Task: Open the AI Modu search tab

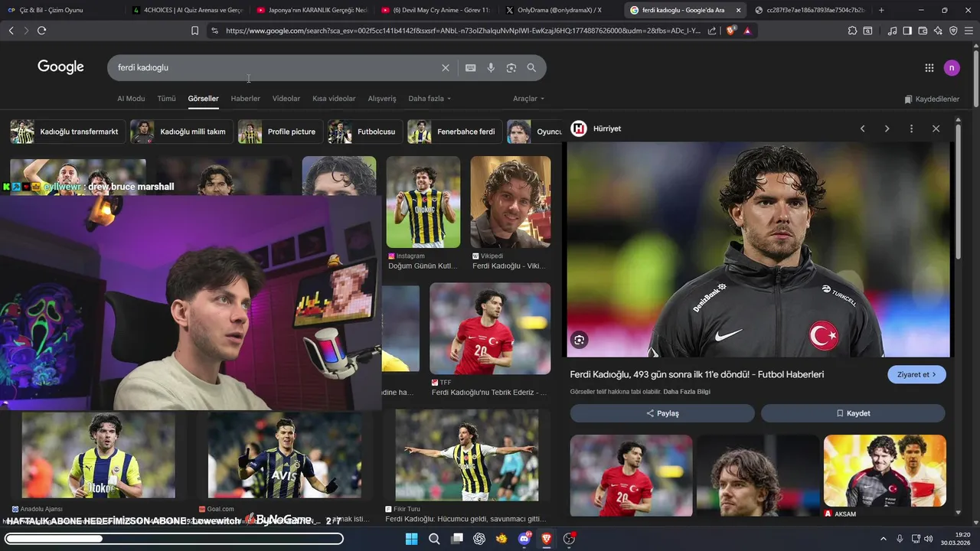Action: coord(131,99)
